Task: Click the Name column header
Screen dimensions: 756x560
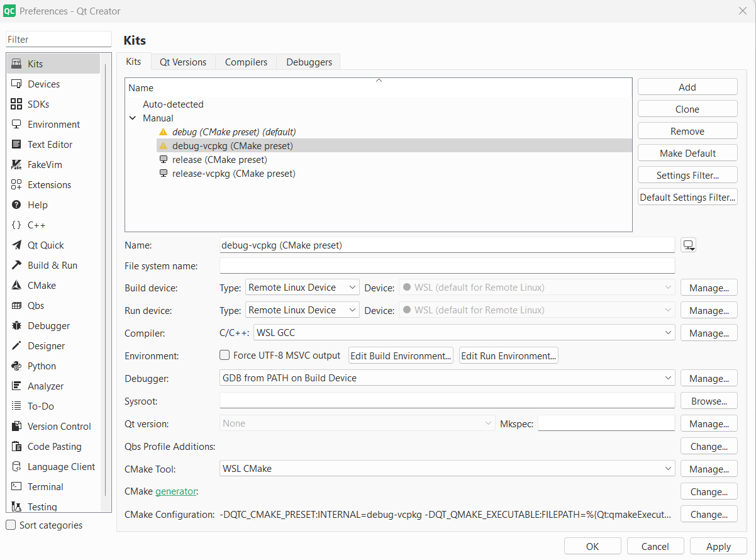Action: click(379, 87)
